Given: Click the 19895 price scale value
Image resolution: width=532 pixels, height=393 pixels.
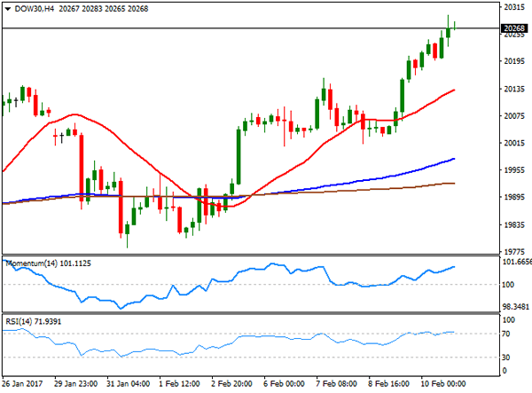Looking at the screenshot, I should [514, 198].
